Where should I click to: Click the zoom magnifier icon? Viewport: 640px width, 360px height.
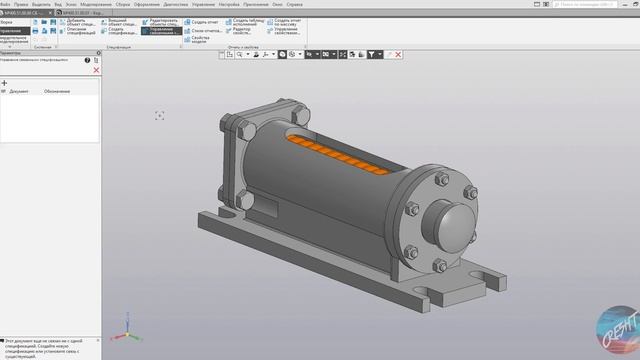coord(240,55)
